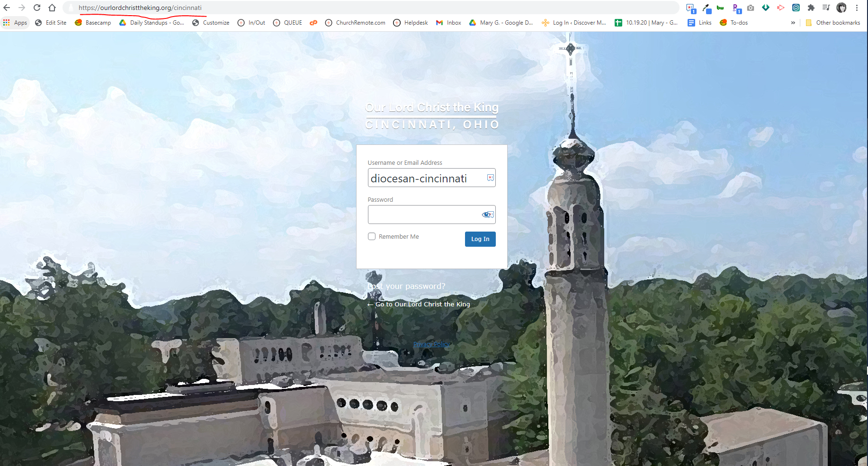Click into the Username or Email field
The width and height of the screenshot is (868, 466).
426,178
